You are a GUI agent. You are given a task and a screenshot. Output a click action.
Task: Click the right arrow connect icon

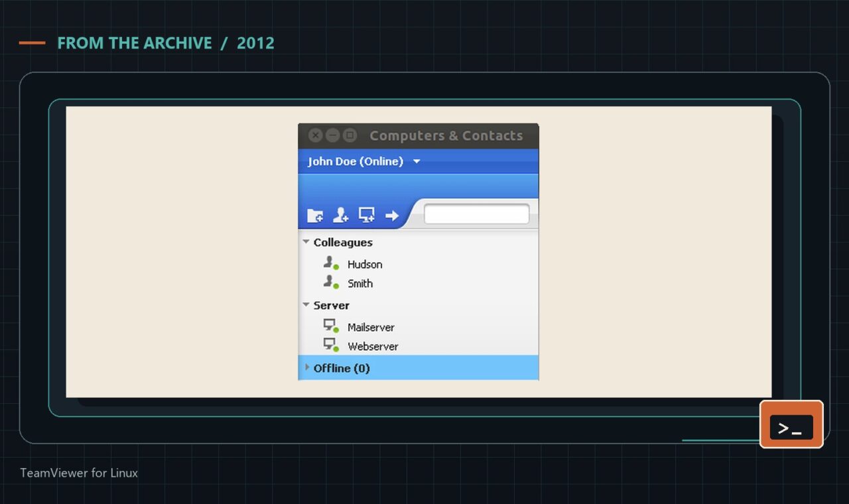click(392, 216)
